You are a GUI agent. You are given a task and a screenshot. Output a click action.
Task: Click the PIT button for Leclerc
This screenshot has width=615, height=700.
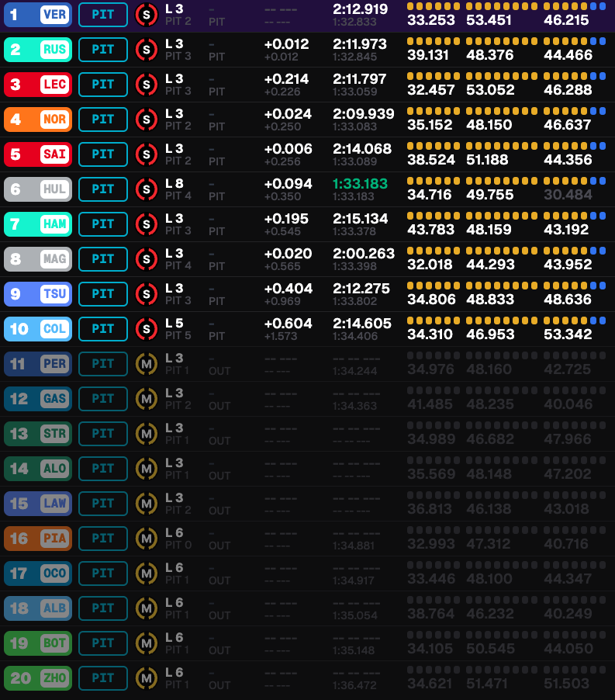103,85
